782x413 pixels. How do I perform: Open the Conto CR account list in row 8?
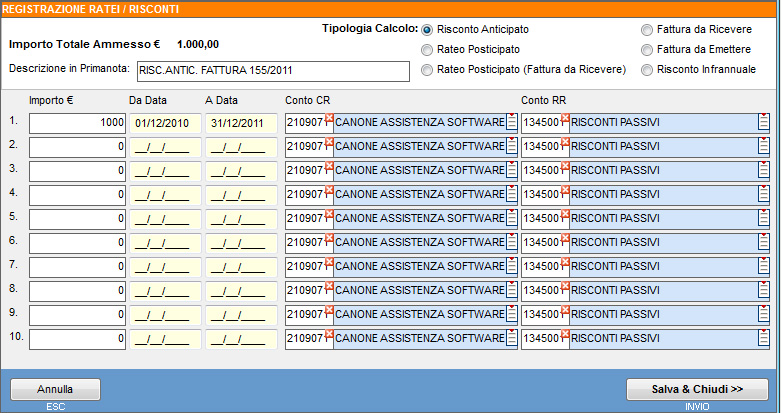[511, 291]
